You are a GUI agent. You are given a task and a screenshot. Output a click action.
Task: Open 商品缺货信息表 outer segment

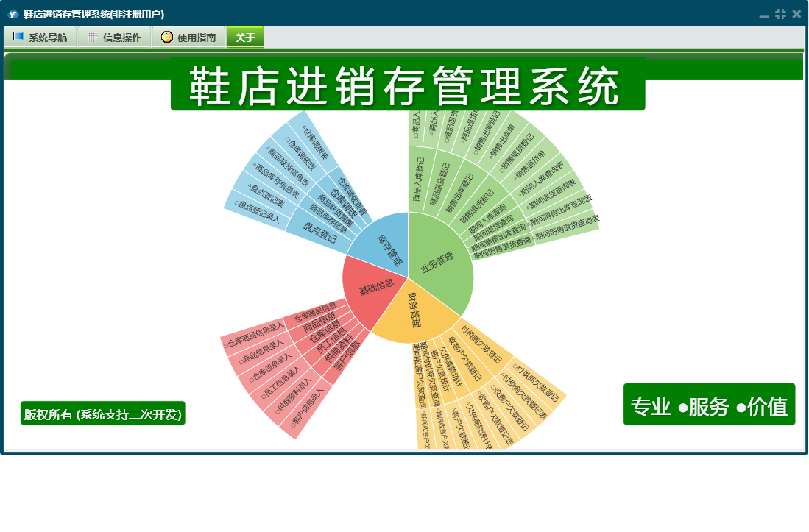pyautogui.click(x=289, y=166)
